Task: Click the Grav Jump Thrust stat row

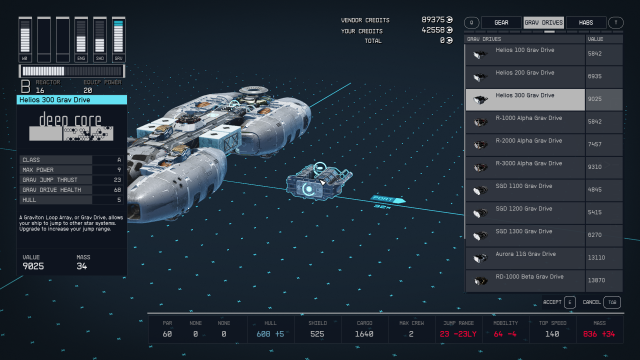Action: tap(71, 180)
